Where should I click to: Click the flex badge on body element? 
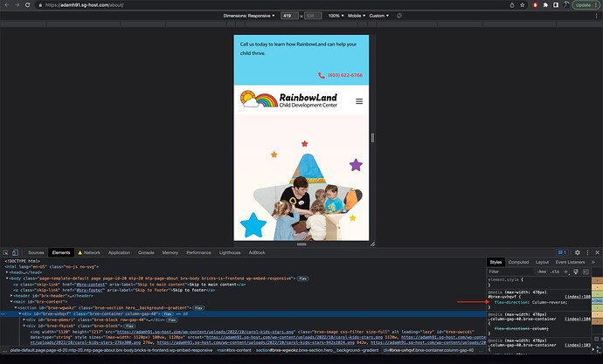302,278
